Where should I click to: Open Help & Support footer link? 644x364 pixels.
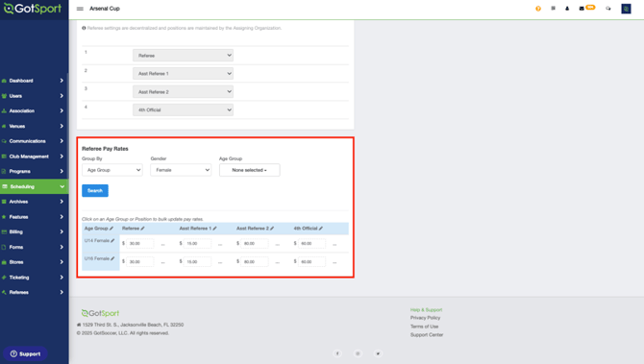(x=426, y=310)
